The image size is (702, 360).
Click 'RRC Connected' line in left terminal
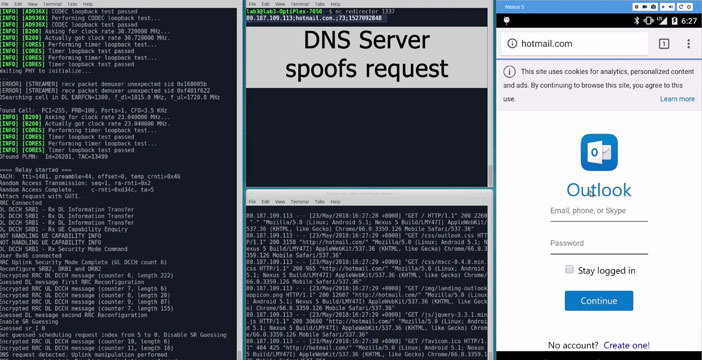(21, 203)
